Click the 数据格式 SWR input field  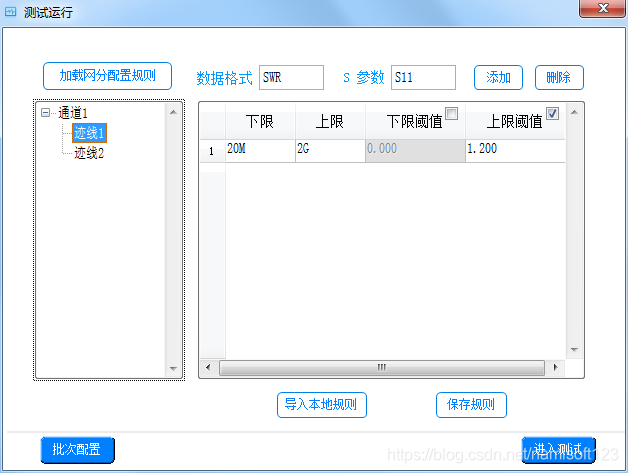(x=291, y=77)
